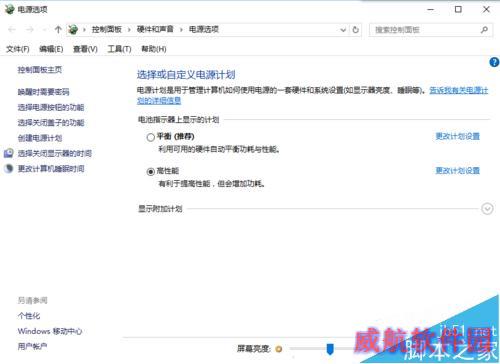Click the monitor icon beside 选择关闭显示器的时间

pos(9,153)
